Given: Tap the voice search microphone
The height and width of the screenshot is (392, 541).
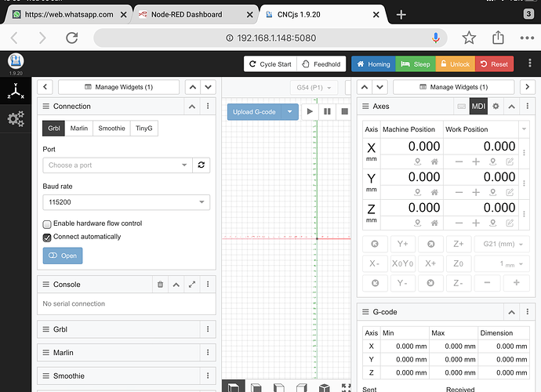Looking at the screenshot, I should click(x=436, y=38).
